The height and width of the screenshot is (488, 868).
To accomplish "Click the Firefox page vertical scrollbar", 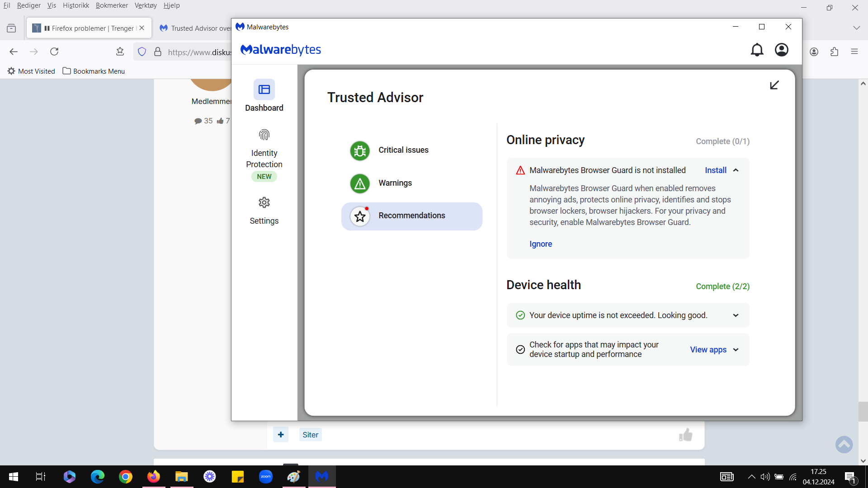I will pyautogui.click(x=863, y=272).
